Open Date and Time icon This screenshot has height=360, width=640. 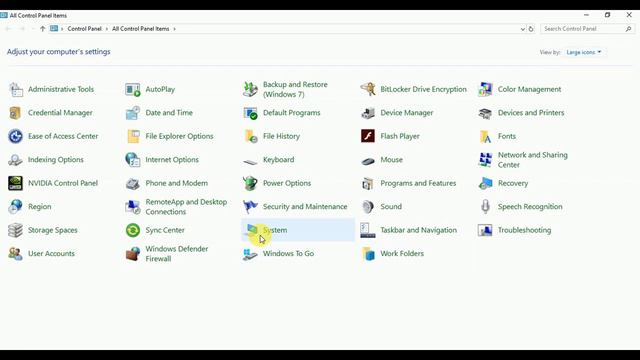(x=133, y=113)
